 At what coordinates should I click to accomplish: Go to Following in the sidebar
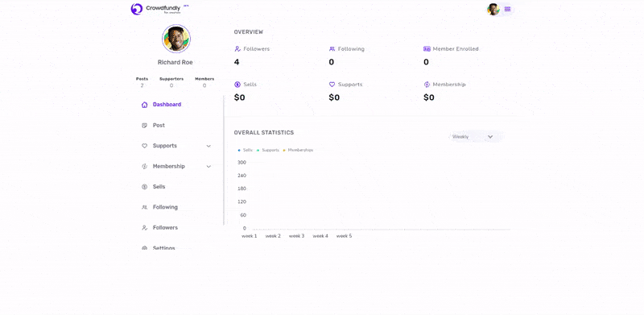click(x=165, y=207)
